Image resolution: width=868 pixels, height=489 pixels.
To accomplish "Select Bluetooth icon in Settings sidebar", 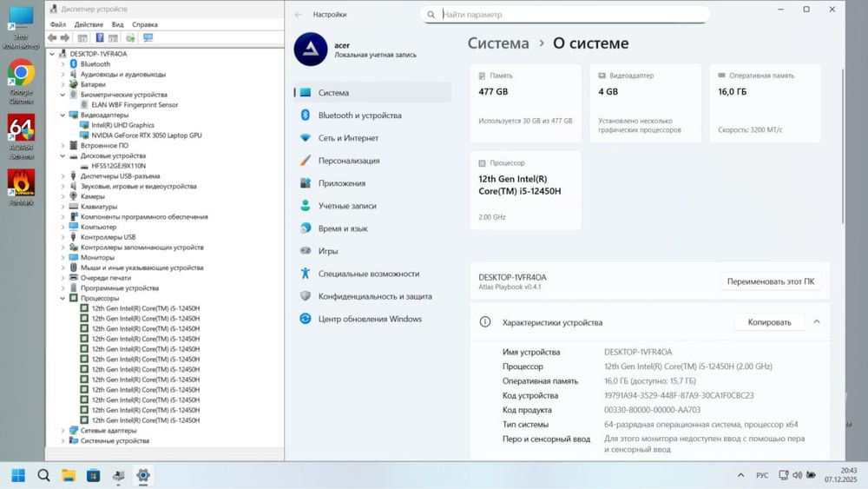I will click(305, 116).
